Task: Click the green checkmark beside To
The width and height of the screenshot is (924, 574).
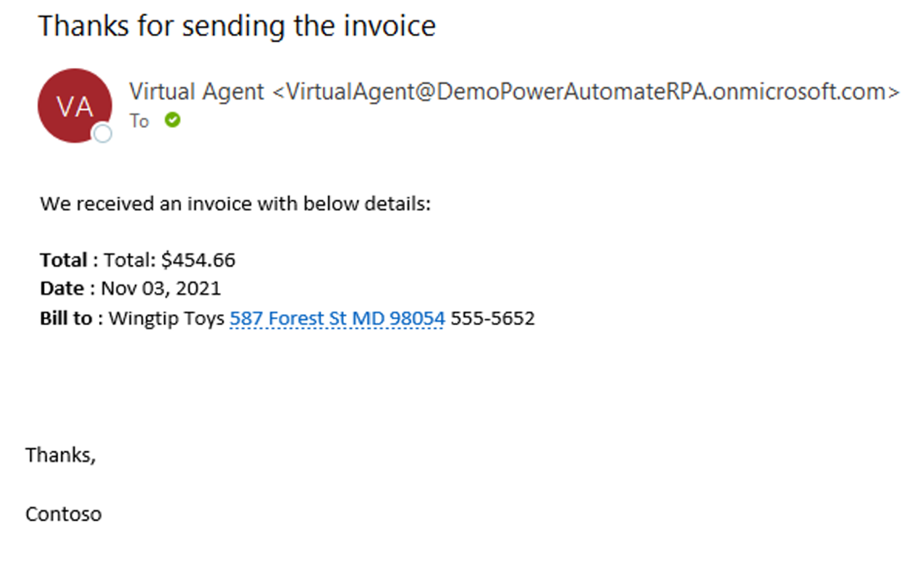Action: [172, 120]
